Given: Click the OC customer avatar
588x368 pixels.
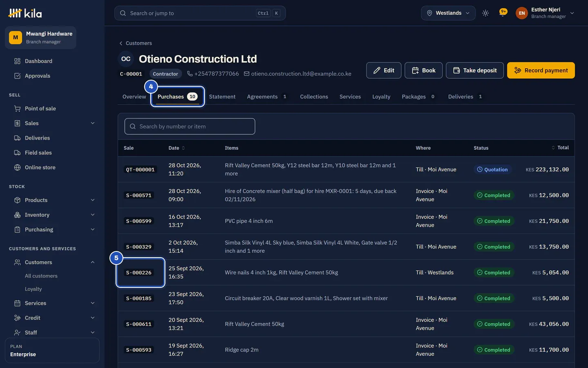Looking at the screenshot, I should pos(126,59).
